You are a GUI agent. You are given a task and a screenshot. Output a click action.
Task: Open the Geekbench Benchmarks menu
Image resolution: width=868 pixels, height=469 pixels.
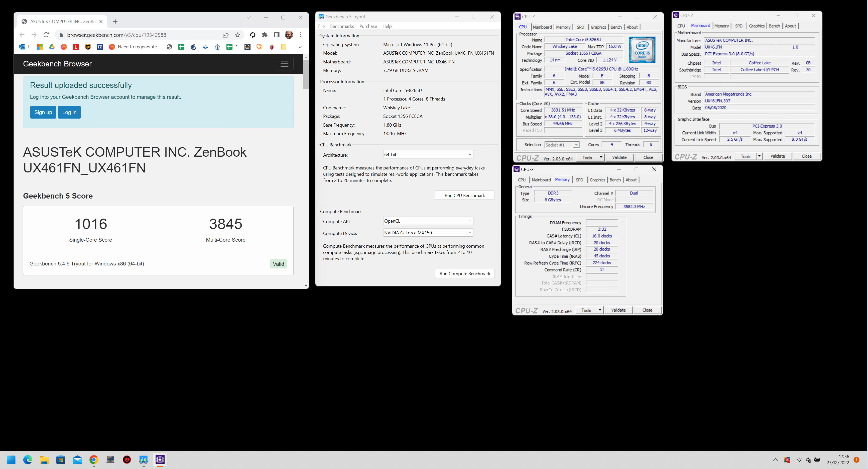pos(342,26)
